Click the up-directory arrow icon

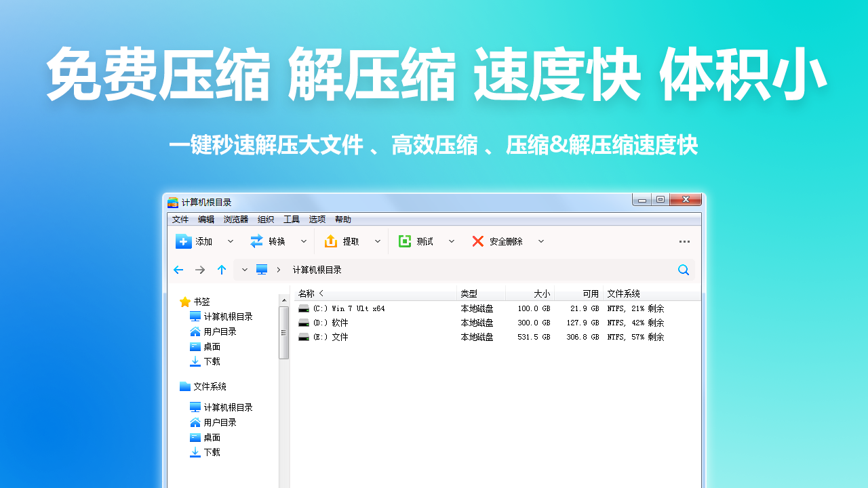(221, 270)
